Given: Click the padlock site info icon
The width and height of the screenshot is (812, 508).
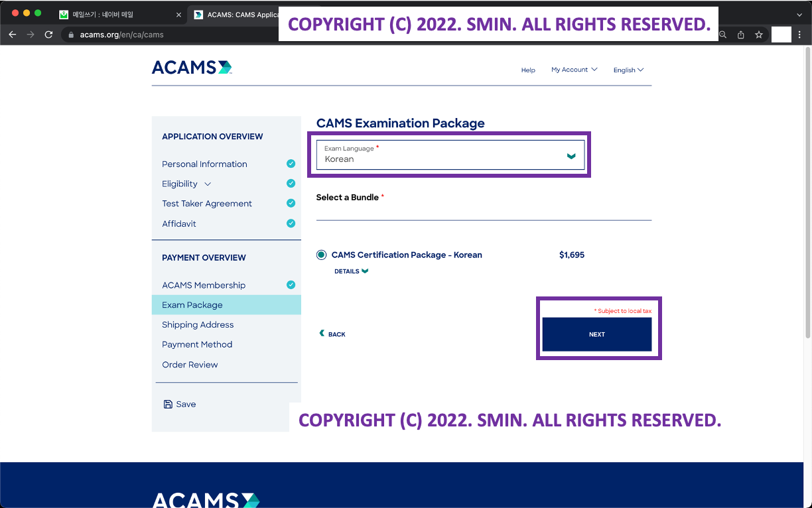Looking at the screenshot, I should click(72, 34).
